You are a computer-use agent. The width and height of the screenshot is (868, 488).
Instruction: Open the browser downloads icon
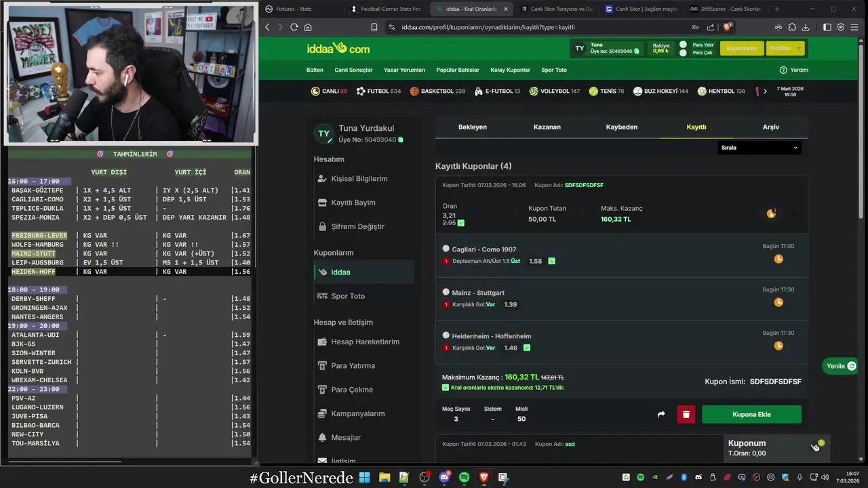tap(806, 27)
